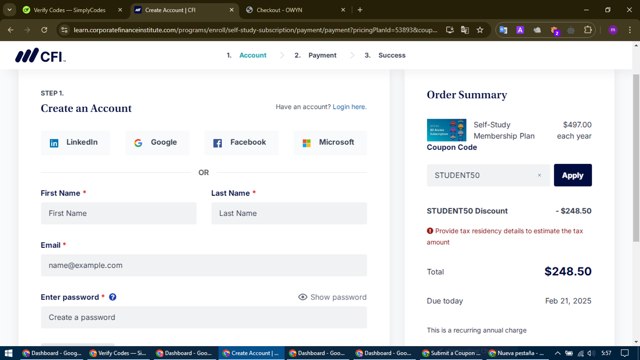Open the Google Translate extension icon
640x360 pixels.
[503, 30]
